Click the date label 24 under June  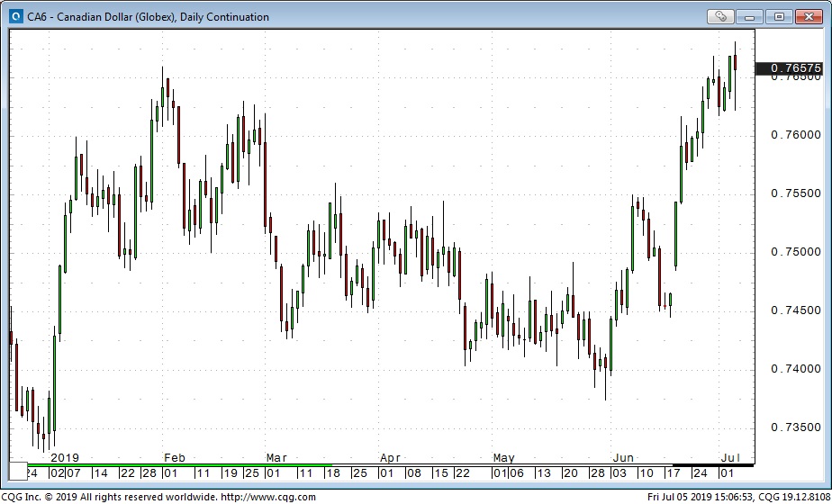click(x=700, y=472)
